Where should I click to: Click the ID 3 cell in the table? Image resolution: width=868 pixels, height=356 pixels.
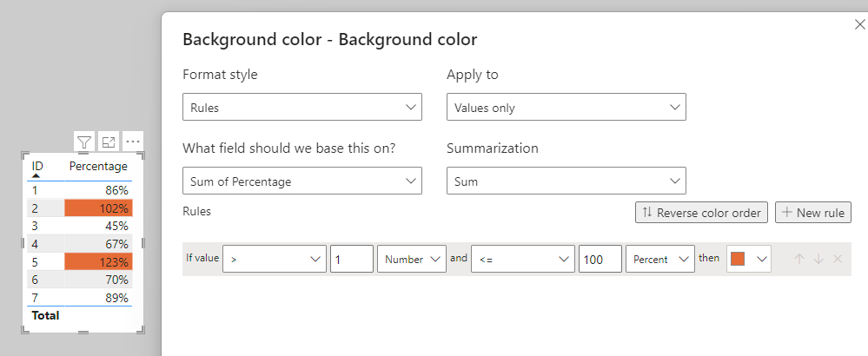(45, 226)
